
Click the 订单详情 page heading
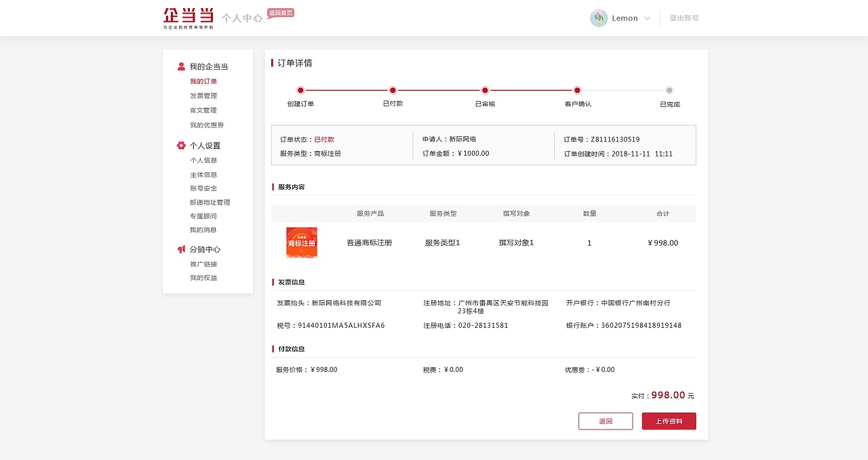295,63
